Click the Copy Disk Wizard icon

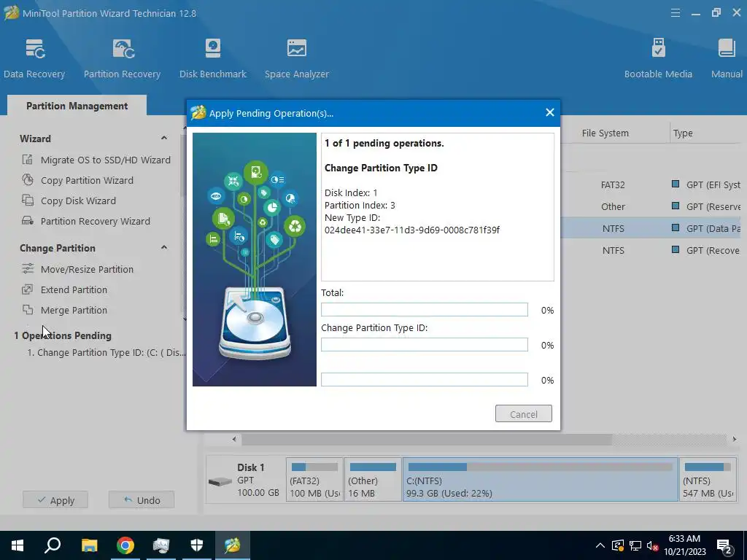pos(28,201)
